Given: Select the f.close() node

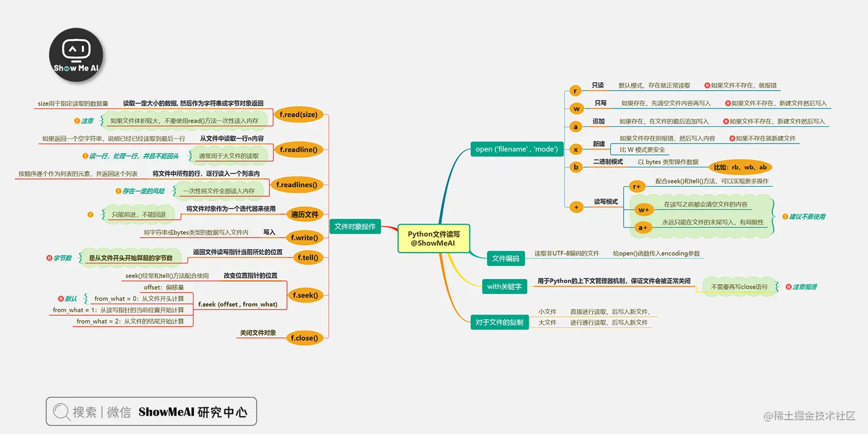Looking at the screenshot, I should pos(304,338).
